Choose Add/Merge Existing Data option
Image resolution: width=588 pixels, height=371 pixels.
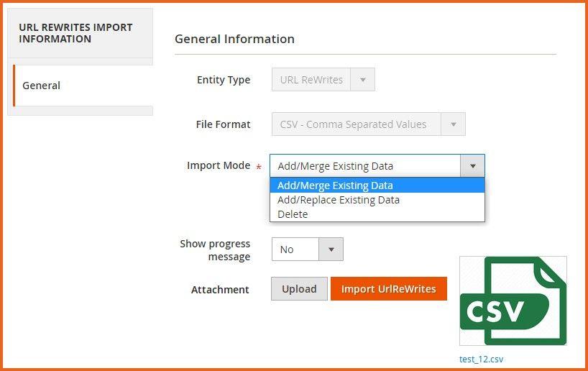(335, 185)
